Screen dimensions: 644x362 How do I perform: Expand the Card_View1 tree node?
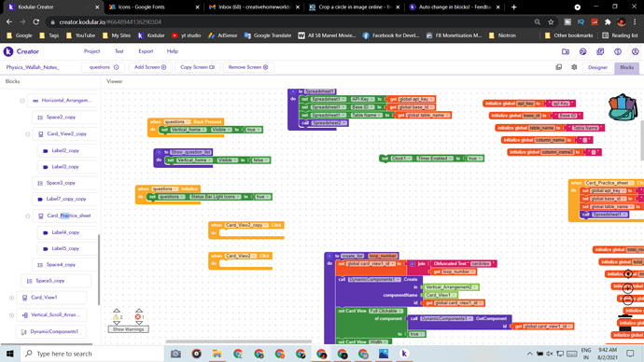click(x=11, y=298)
